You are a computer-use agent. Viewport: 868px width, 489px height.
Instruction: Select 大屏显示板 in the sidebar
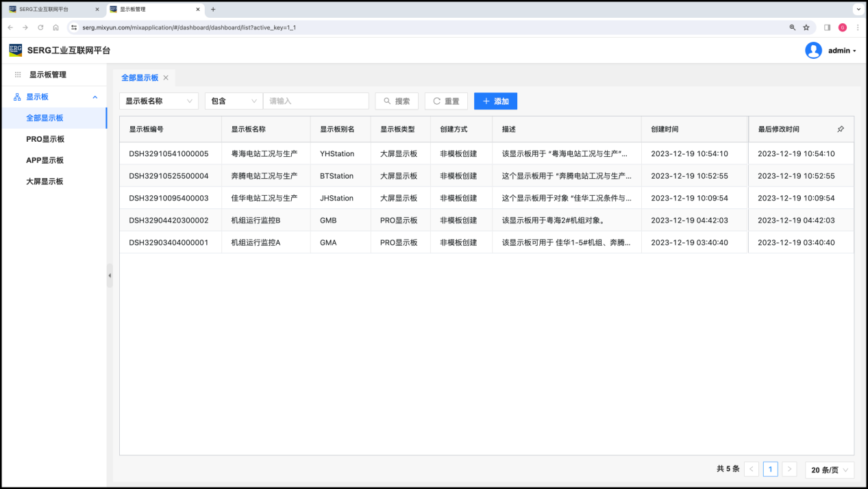click(45, 181)
